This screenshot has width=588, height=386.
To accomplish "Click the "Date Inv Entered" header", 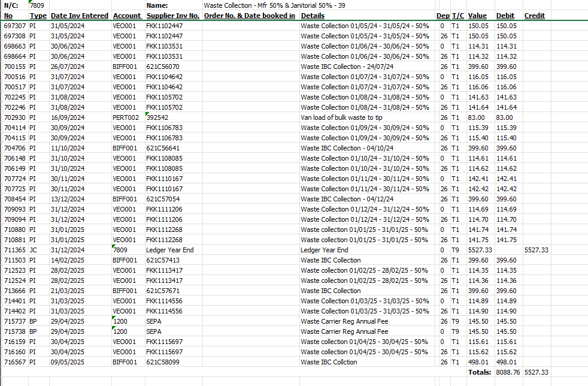I will point(80,16).
